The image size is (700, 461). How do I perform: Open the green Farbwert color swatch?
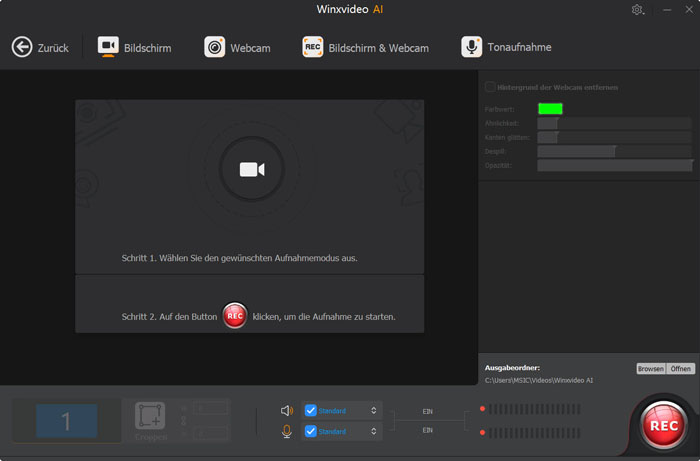click(550, 108)
